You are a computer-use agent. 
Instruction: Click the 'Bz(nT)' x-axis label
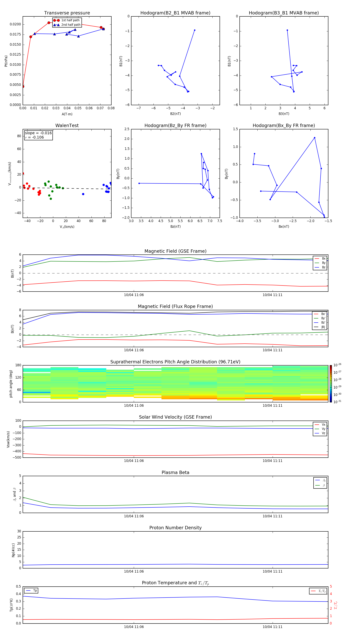(x=175, y=227)
